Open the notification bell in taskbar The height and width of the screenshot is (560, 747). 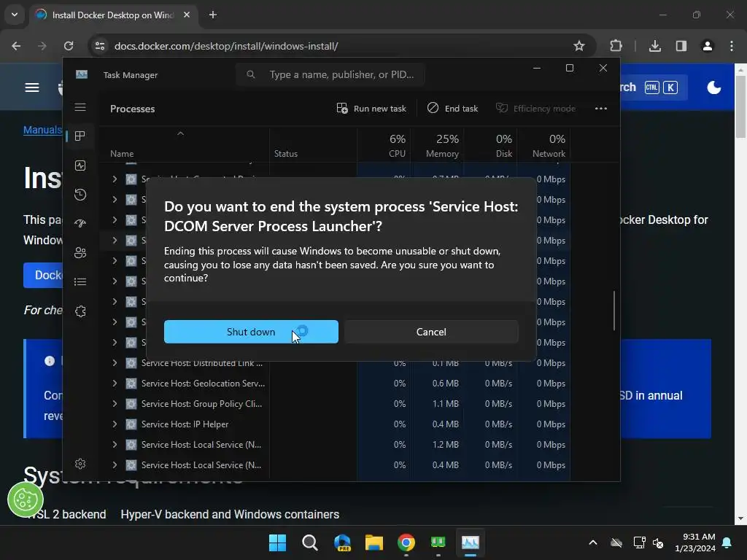(727, 542)
